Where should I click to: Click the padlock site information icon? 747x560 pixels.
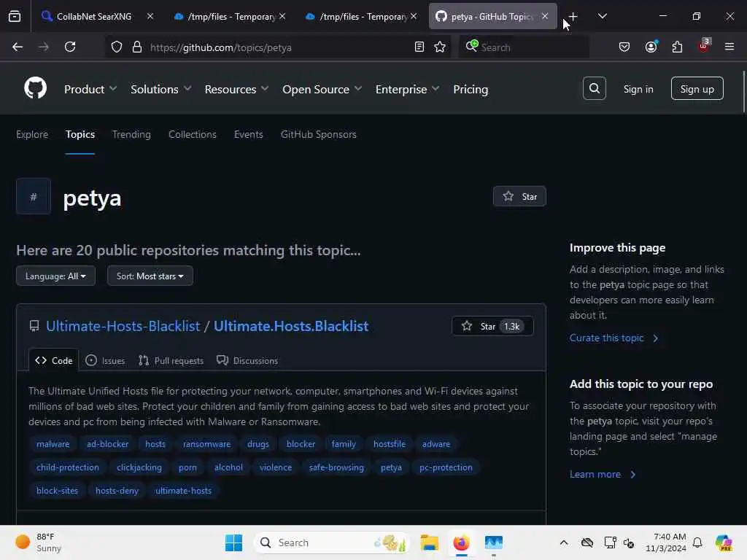[136, 47]
